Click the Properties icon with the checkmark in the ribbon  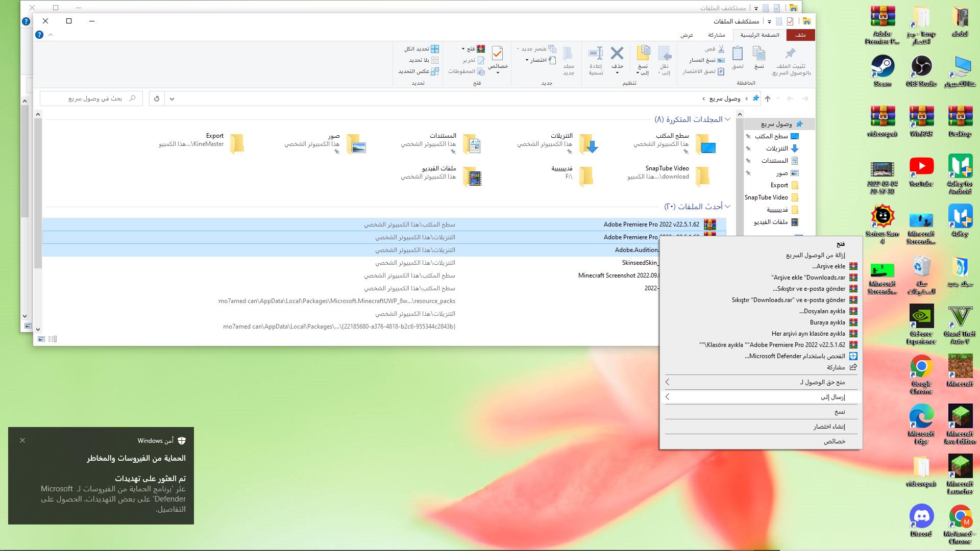pos(497,54)
